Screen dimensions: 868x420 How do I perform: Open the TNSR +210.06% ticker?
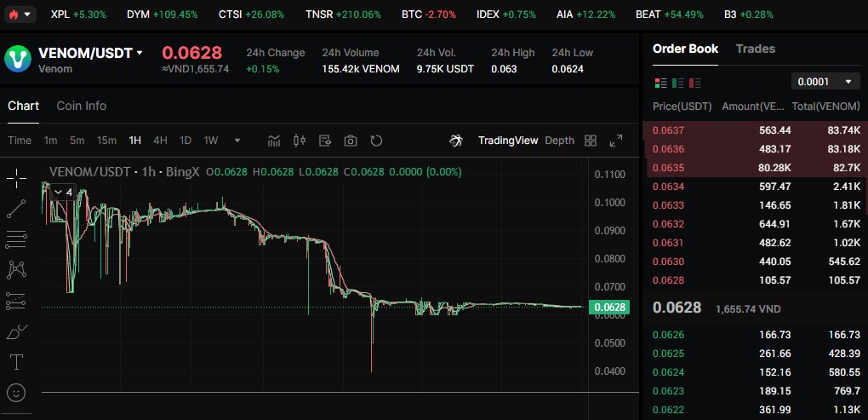tap(343, 14)
